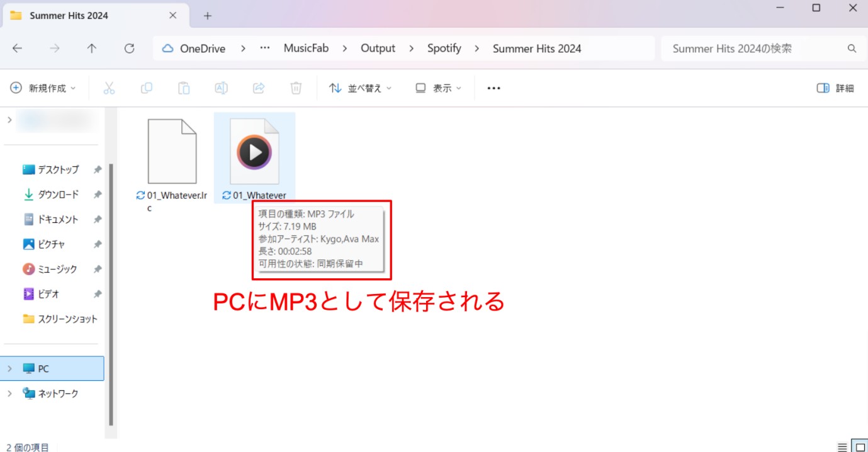Open the 並べ替え sort dropdown
868x452 pixels.
[360, 88]
